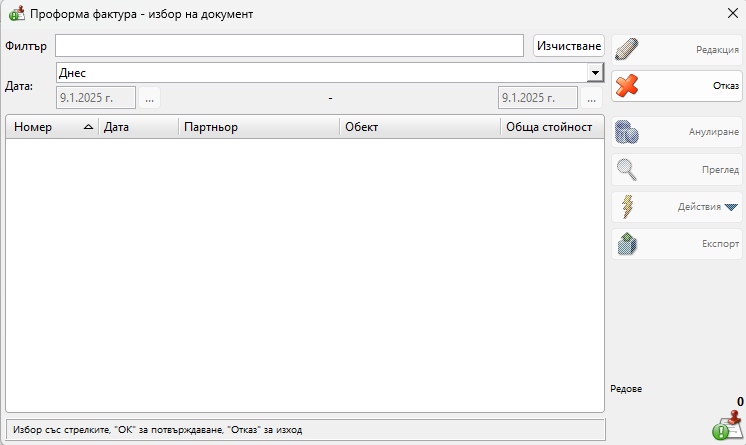Screen dimensions: 746x445
Task: Click the stamp icon in the bottom-right corner
Action: pos(727,425)
